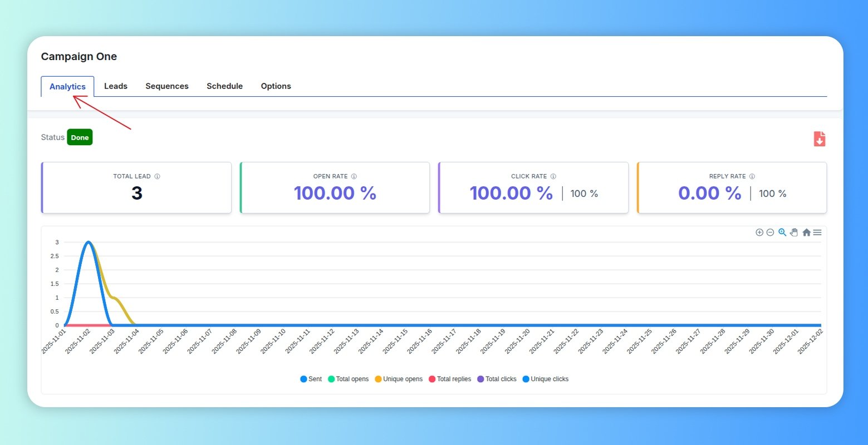Switch to the Leads tab
Screen dimensions: 868x445
(x=116, y=86)
